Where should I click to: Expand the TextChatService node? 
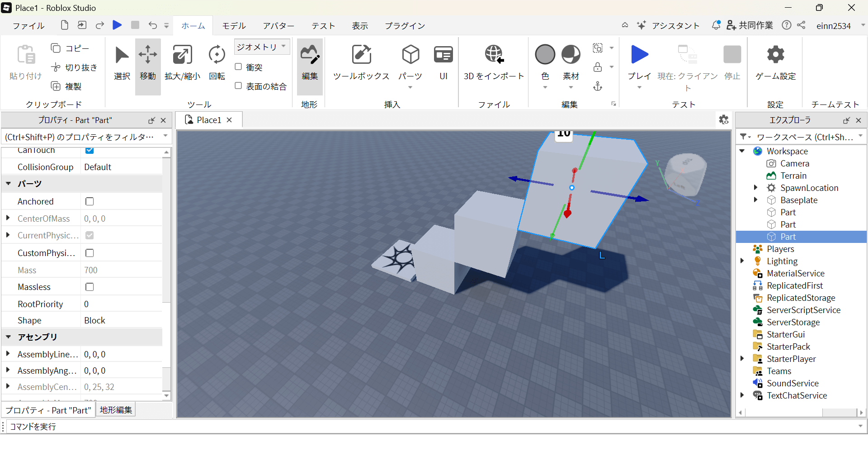point(742,395)
